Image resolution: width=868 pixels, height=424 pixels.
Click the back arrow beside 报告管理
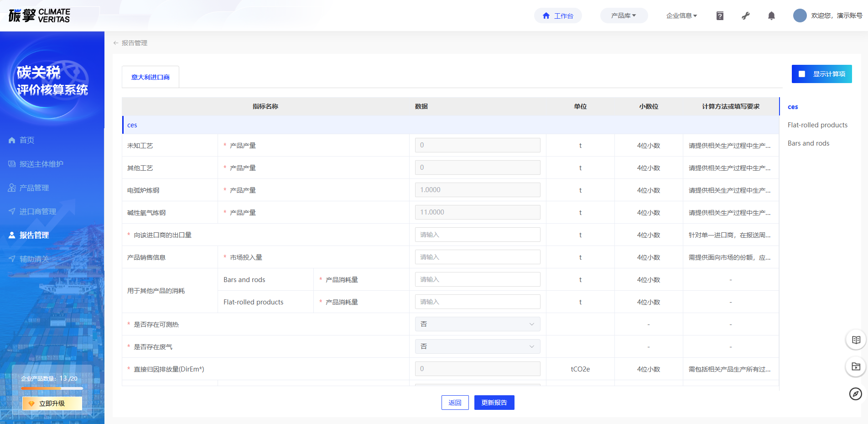point(116,43)
